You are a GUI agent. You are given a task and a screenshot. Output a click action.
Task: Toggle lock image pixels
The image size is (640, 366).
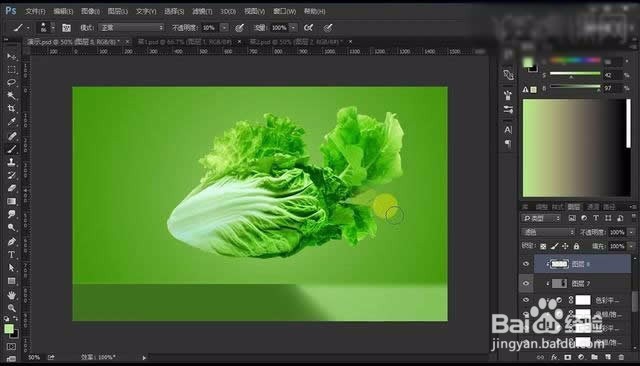point(554,246)
